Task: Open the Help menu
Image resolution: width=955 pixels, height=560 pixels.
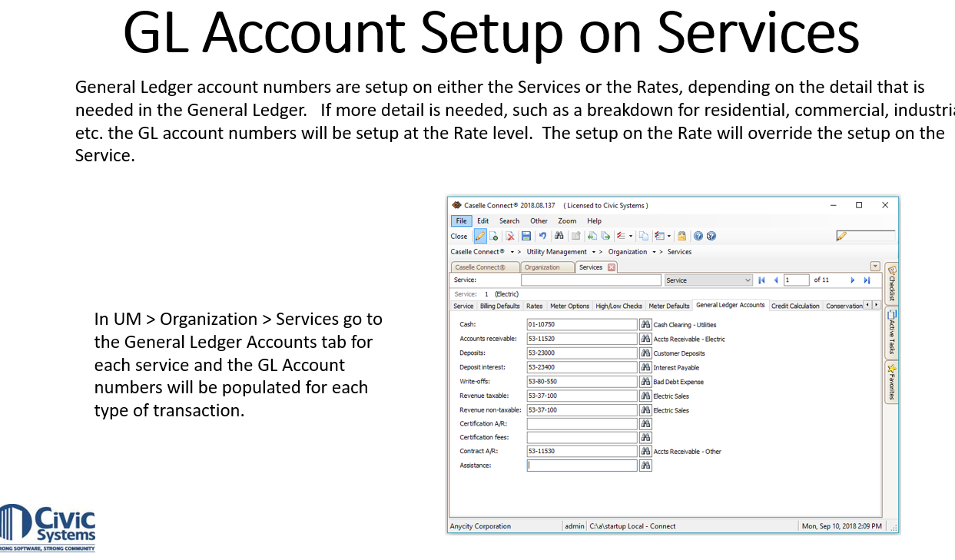Action: [595, 220]
